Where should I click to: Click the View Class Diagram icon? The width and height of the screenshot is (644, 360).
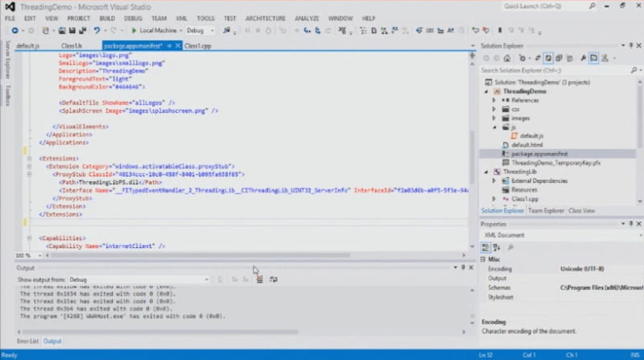(605, 58)
